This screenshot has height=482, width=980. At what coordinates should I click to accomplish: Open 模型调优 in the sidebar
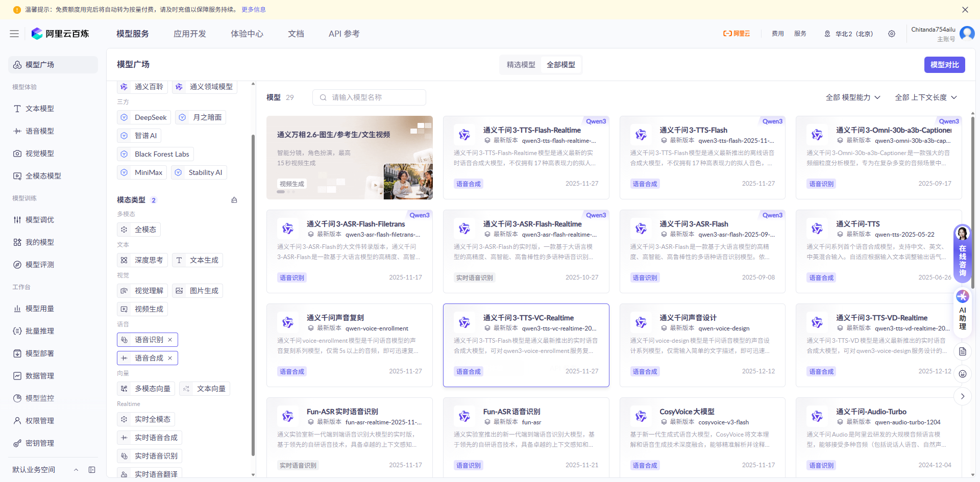[53, 220]
